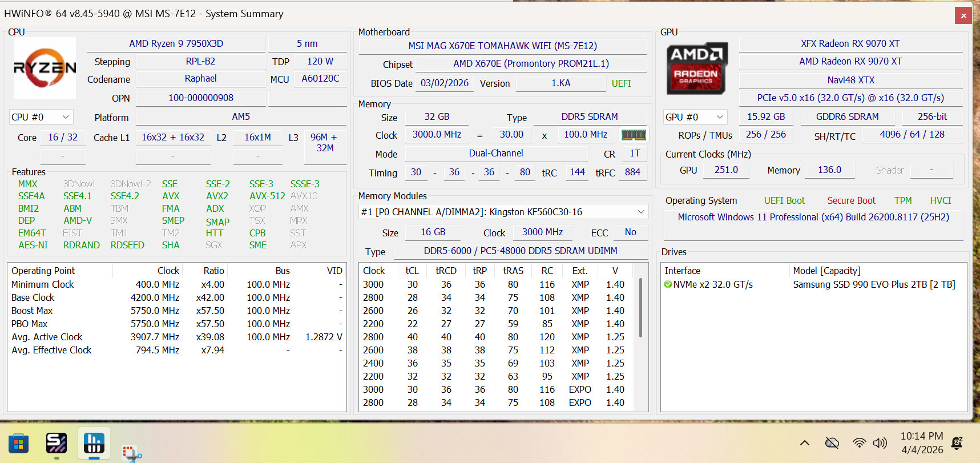Click the memory clock 3000.0 MHz value
The width and height of the screenshot is (980, 463).
coord(437,135)
